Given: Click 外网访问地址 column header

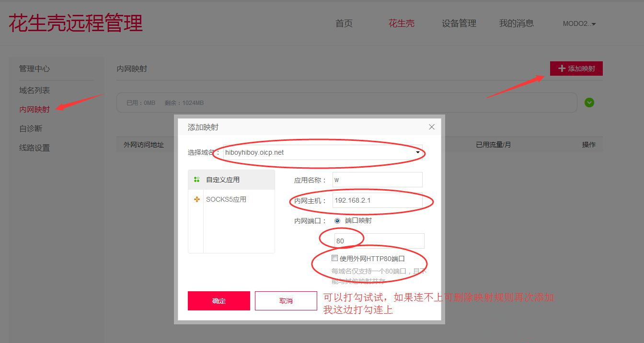Looking at the screenshot, I should pyautogui.click(x=144, y=145).
